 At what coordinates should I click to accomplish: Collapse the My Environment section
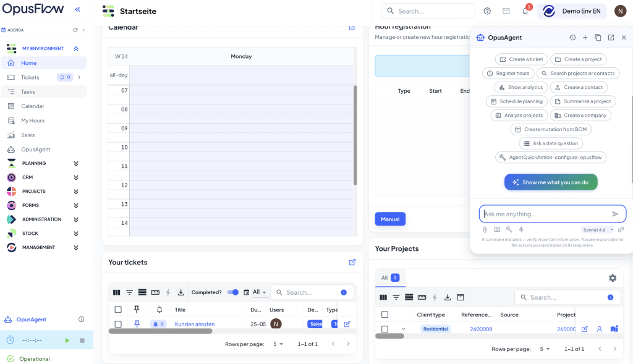click(76, 49)
